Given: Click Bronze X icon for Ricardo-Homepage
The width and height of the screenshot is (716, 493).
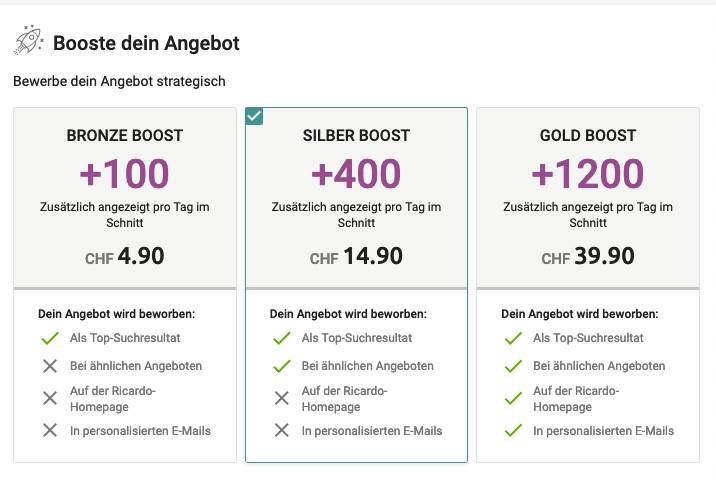Looking at the screenshot, I should tap(50, 398).
